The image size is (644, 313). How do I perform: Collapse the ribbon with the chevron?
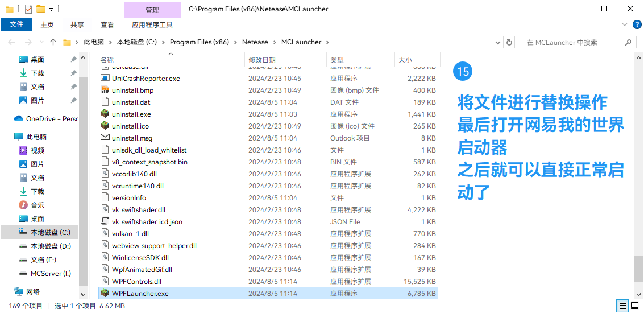tap(625, 24)
